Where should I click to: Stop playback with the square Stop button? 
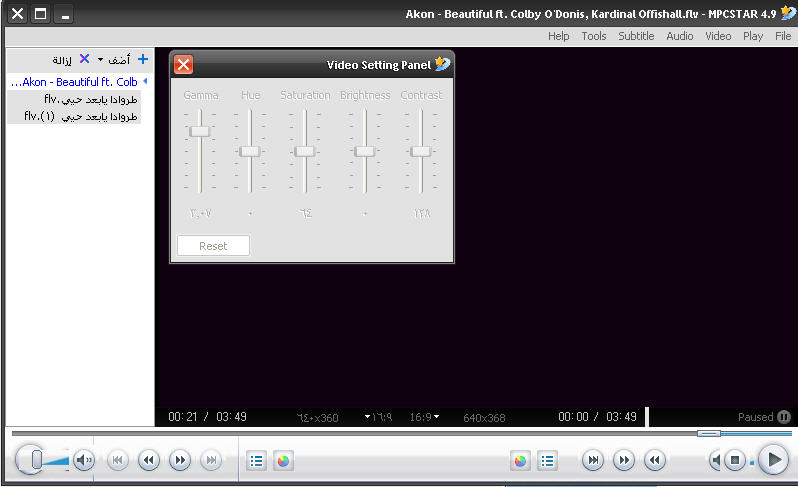coord(735,460)
